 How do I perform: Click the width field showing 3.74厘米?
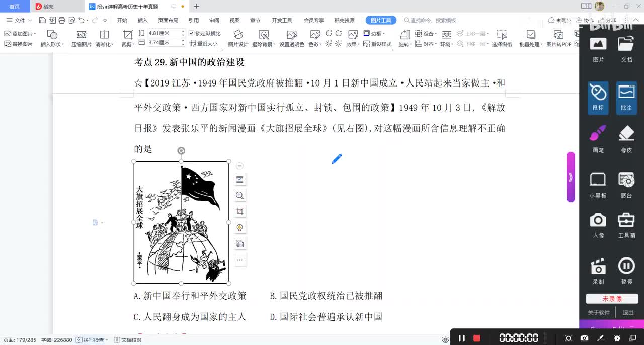(166, 43)
